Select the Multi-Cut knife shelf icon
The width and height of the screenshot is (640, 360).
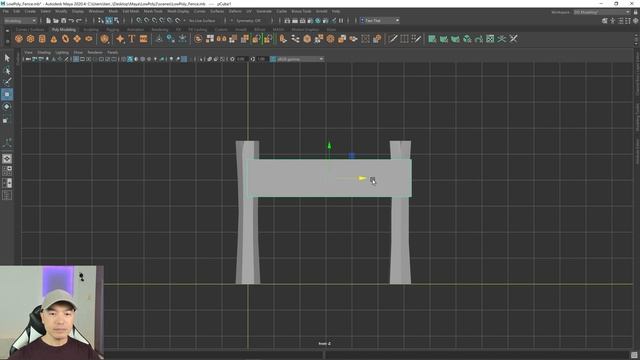pyautogui.click(x=393, y=39)
